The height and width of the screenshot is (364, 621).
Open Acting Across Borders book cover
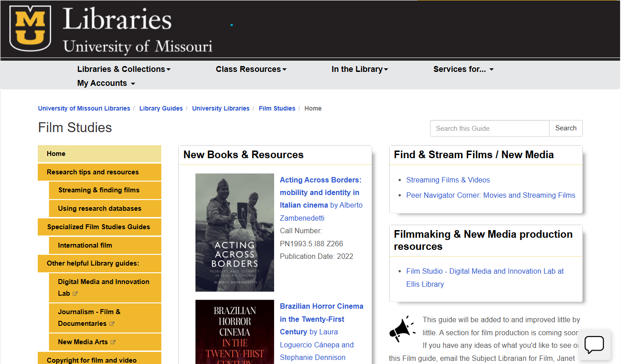click(x=235, y=232)
